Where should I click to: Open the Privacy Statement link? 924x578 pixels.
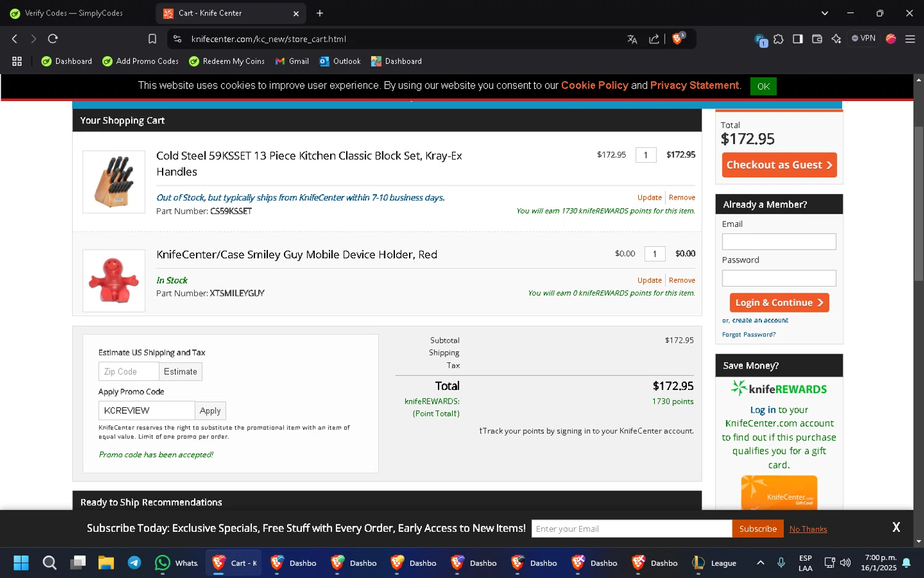(x=694, y=86)
